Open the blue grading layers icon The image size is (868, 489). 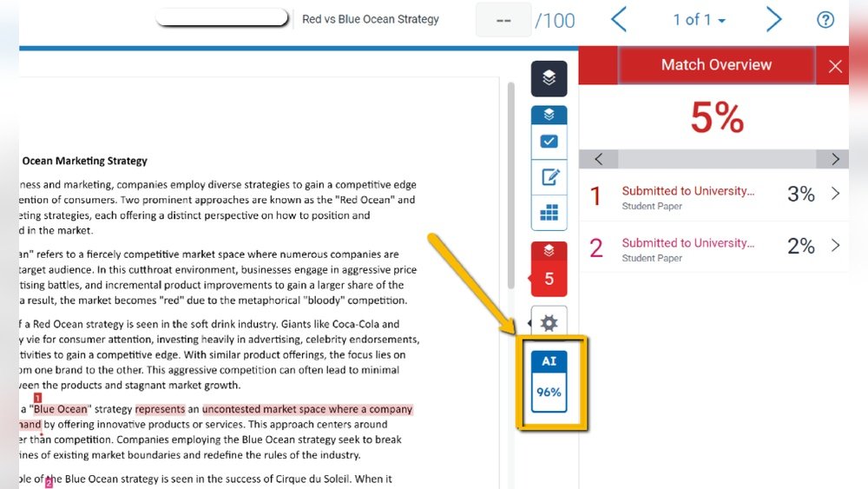[549, 115]
